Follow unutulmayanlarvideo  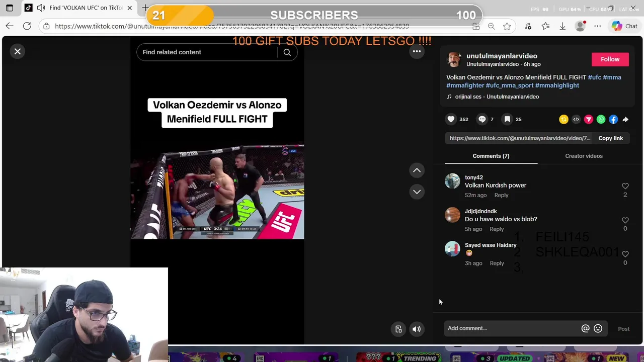pyautogui.click(x=610, y=59)
